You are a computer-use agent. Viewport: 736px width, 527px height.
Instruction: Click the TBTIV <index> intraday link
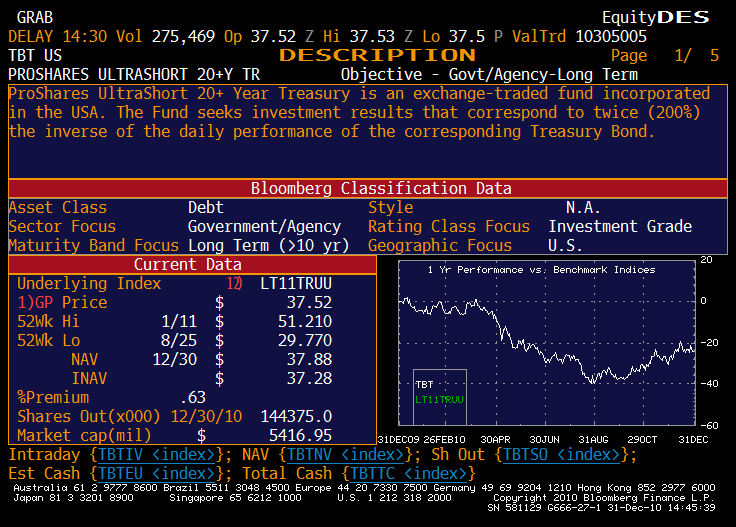(x=156, y=454)
